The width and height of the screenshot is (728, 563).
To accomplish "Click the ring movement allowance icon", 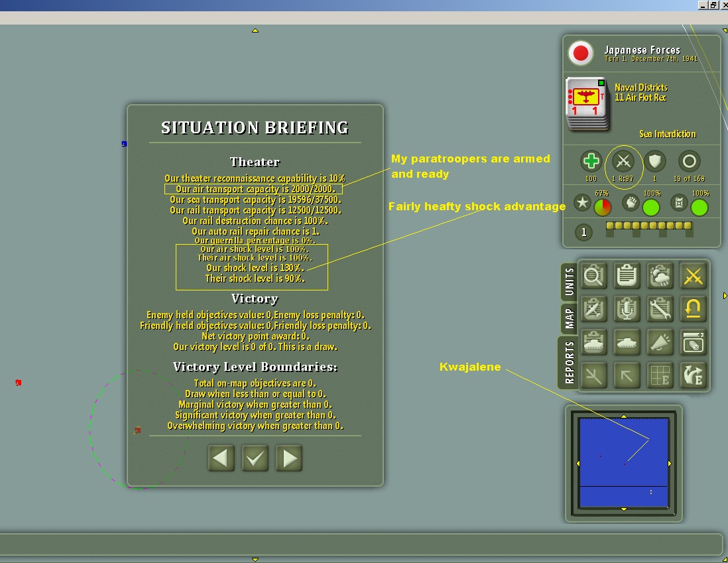I will [x=689, y=162].
